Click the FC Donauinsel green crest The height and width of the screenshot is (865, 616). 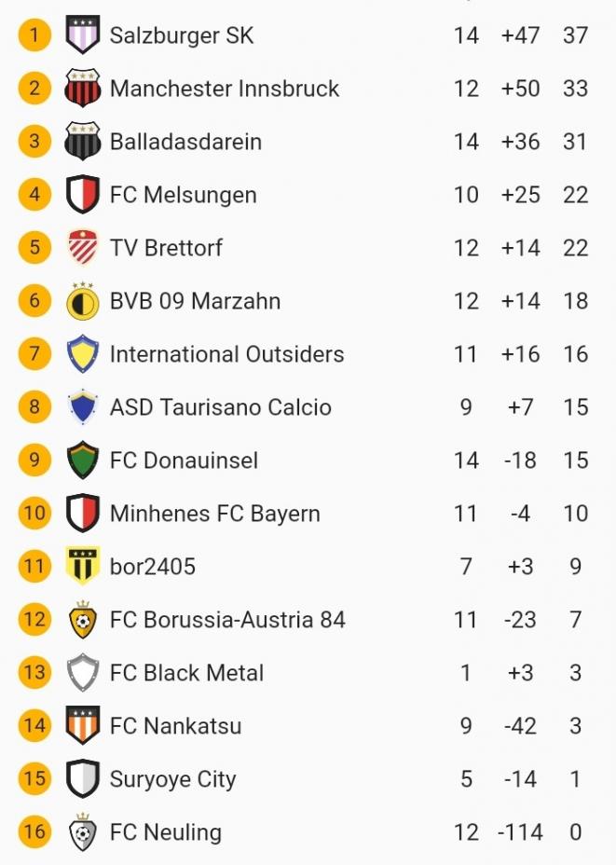[83, 460]
